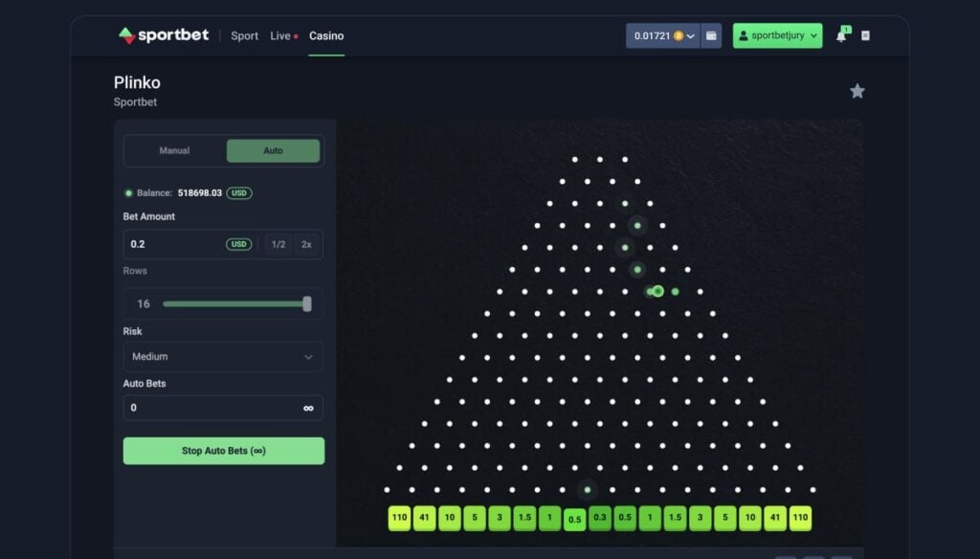This screenshot has height=559, width=980.
Task: Click the 518698.03 balance value
Action: point(199,193)
